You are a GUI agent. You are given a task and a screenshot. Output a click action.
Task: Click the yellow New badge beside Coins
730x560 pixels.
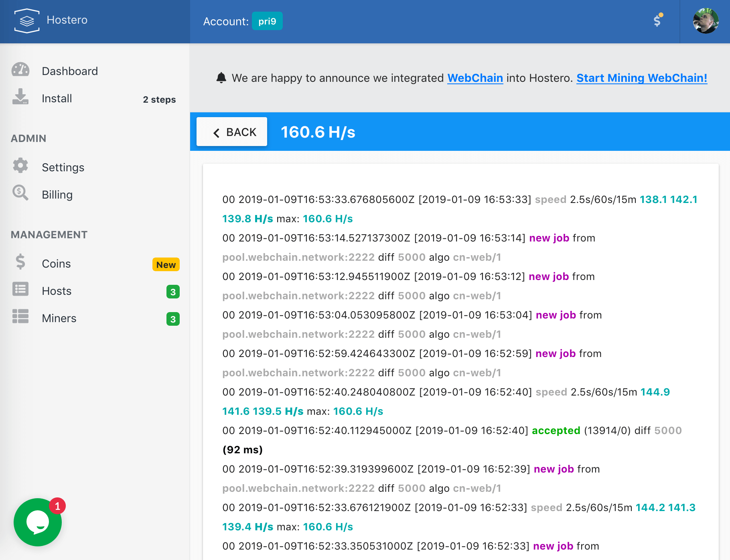[x=166, y=265]
